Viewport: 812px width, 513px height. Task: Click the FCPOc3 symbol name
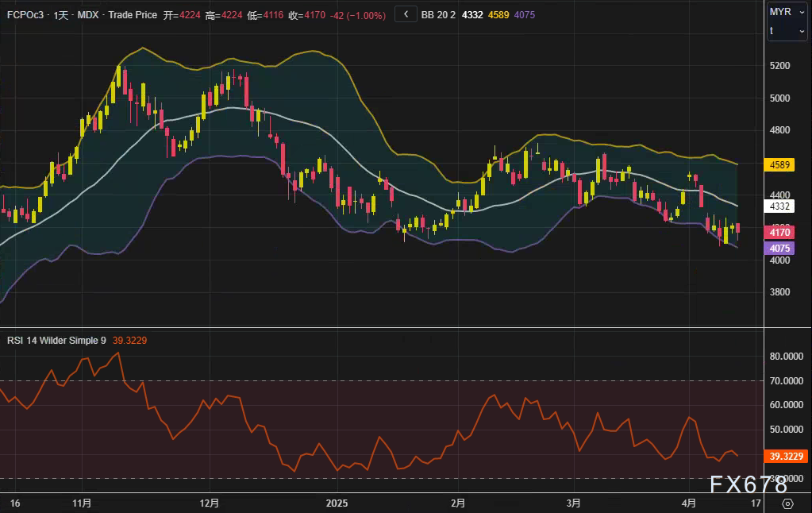click(x=25, y=14)
